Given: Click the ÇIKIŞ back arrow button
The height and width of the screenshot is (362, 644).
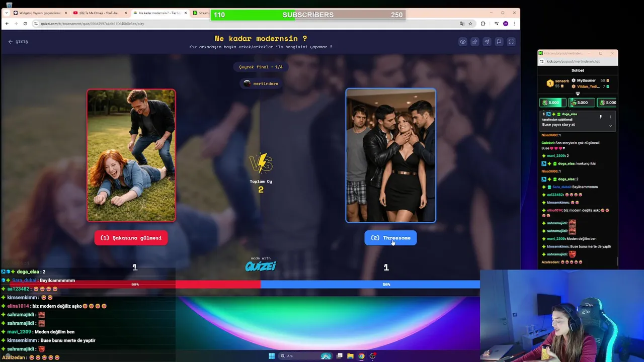Looking at the screenshot, I should click(x=18, y=42).
